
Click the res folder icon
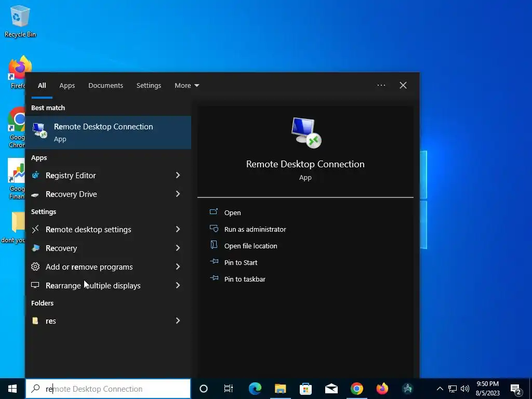click(x=35, y=321)
